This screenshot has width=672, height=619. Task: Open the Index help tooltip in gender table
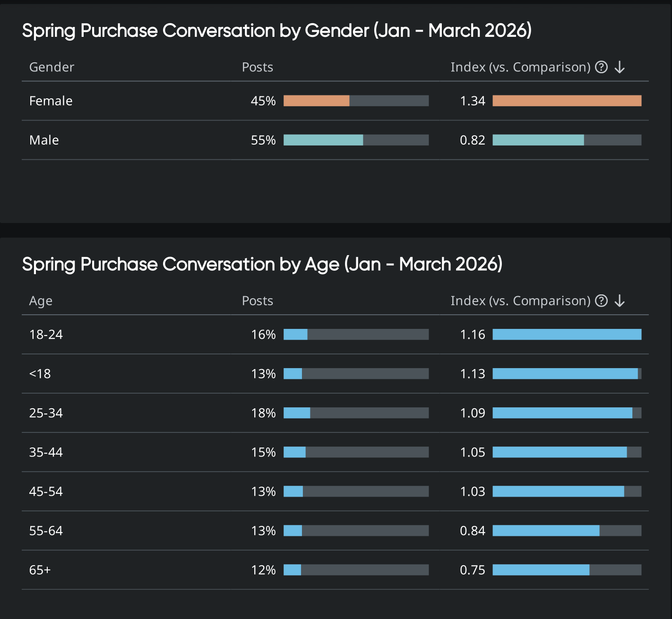pyautogui.click(x=601, y=67)
